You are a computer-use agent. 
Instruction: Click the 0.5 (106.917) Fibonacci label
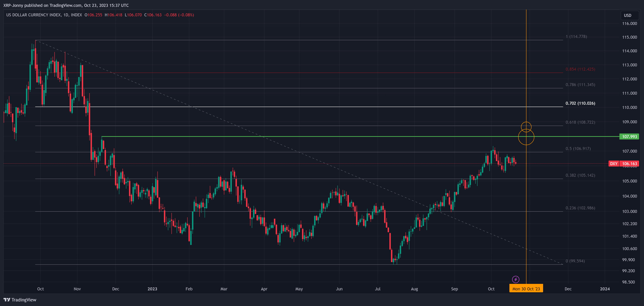click(x=578, y=148)
